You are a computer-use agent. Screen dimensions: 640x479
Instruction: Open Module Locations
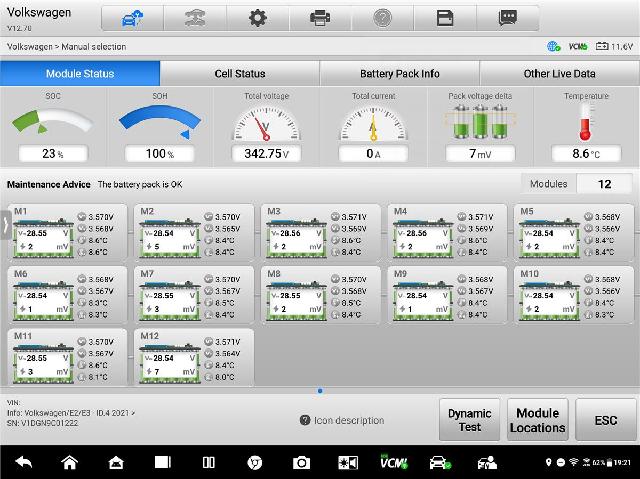coord(538,420)
